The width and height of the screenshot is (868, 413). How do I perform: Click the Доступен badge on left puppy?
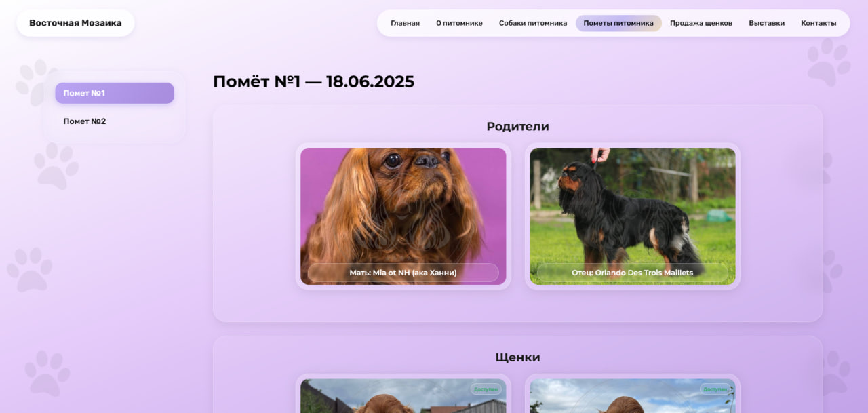486,389
